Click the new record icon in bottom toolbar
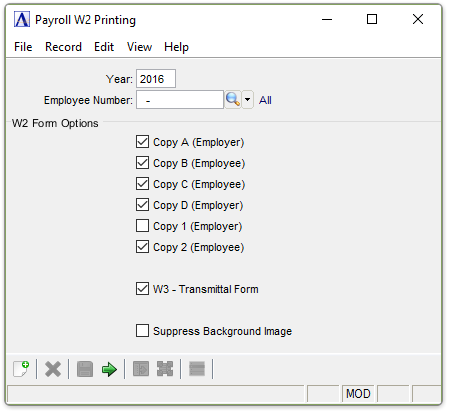Screen dimensions: 451x414 pyautogui.click(x=21, y=369)
